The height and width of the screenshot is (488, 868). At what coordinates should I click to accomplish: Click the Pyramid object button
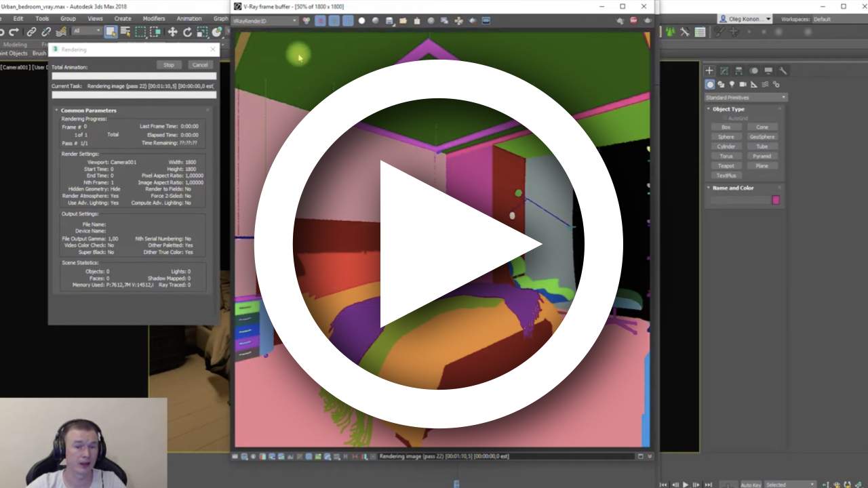(762, 157)
